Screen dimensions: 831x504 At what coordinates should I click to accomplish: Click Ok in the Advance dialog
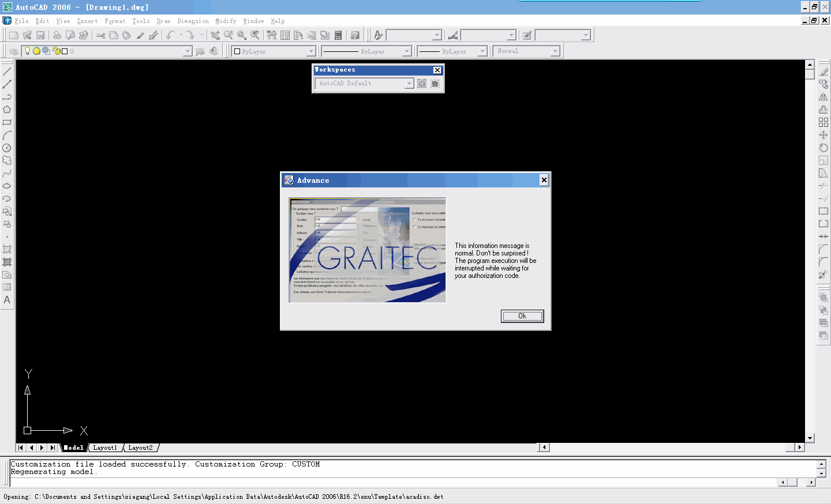pos(522,316)
